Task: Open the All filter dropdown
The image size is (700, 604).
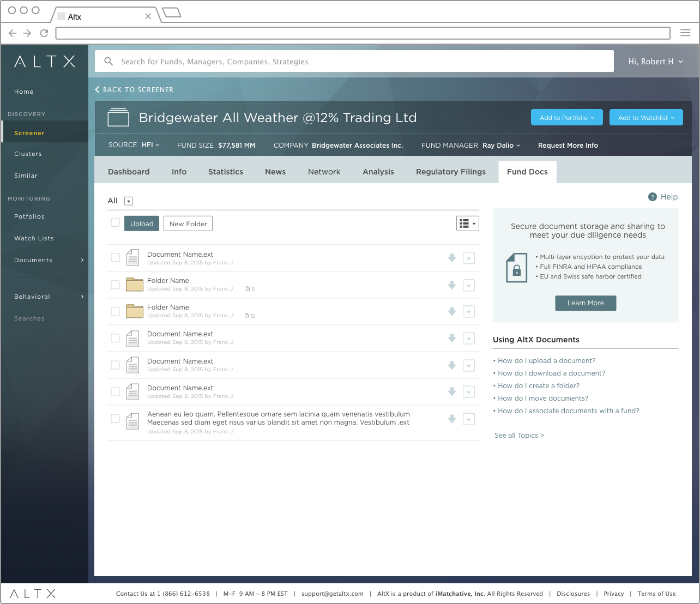Action: (129, 201)
